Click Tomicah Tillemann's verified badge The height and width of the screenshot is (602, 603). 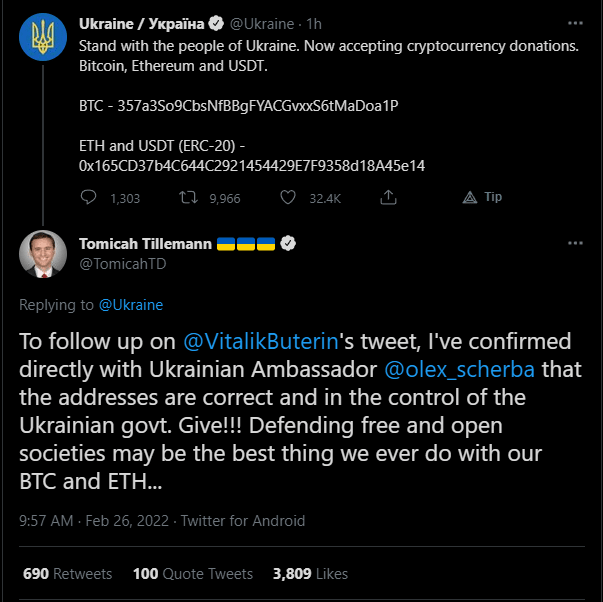pos(288,243)
